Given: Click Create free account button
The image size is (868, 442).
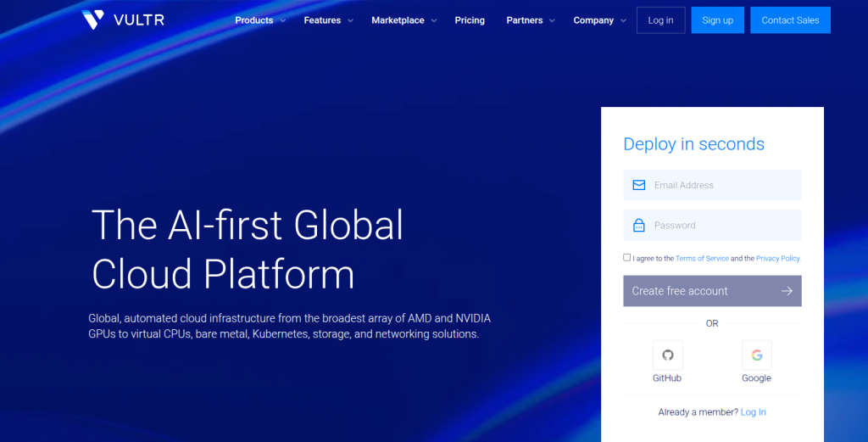Looking at the screenshot, I should click(x=712, y=291).
